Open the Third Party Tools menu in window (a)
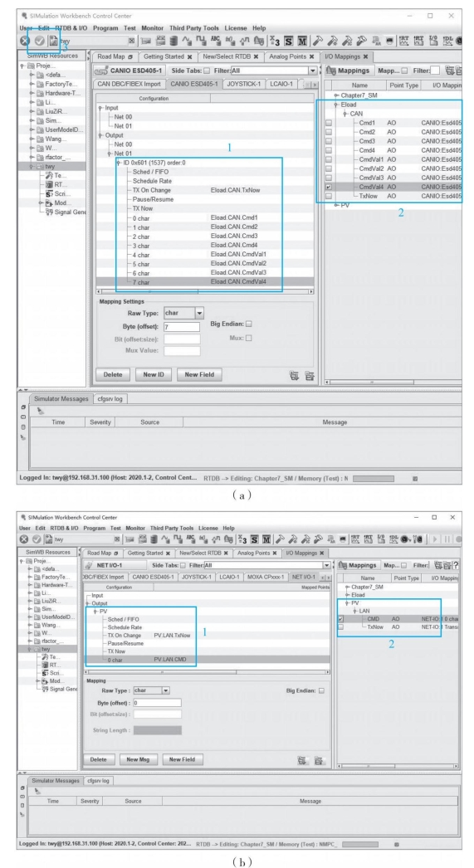474x868 pixels. point(192,27)
